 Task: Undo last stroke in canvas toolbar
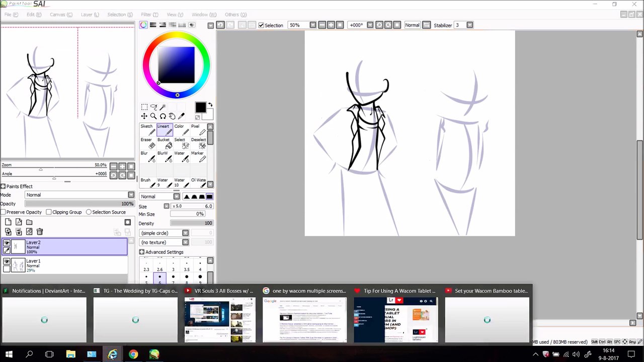click(220, 25)
